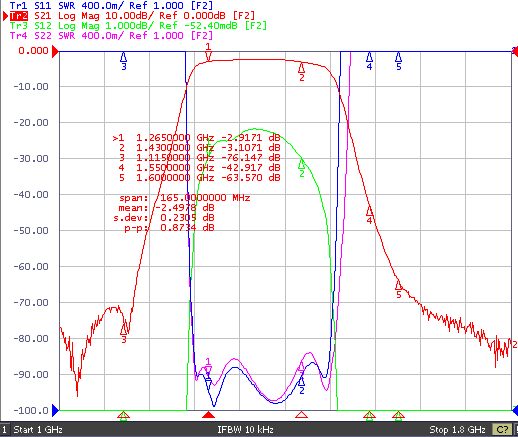This screenshot has height=437, width=518.
Task: Click the blue reference arrow at the bottom left
Action: 55,410
